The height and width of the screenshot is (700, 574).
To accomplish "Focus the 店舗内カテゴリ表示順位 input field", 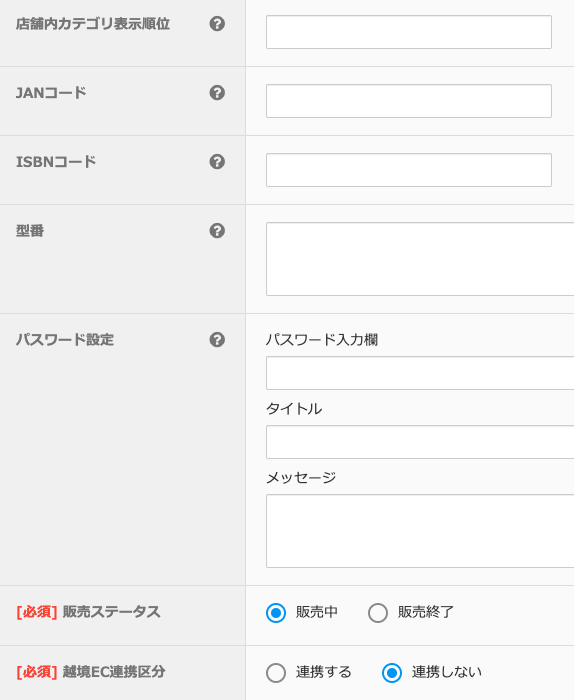I will [x=409, y=32].
